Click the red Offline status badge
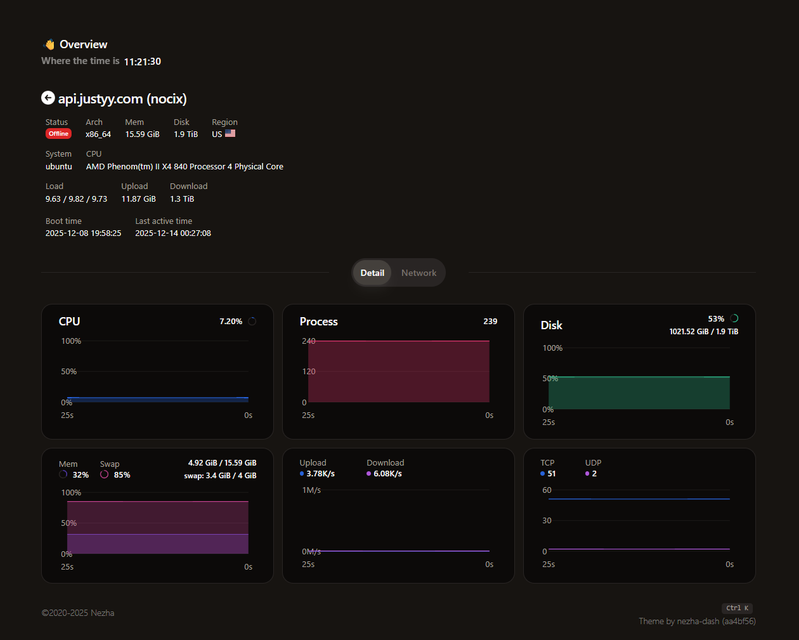 (x=58, y=133)
